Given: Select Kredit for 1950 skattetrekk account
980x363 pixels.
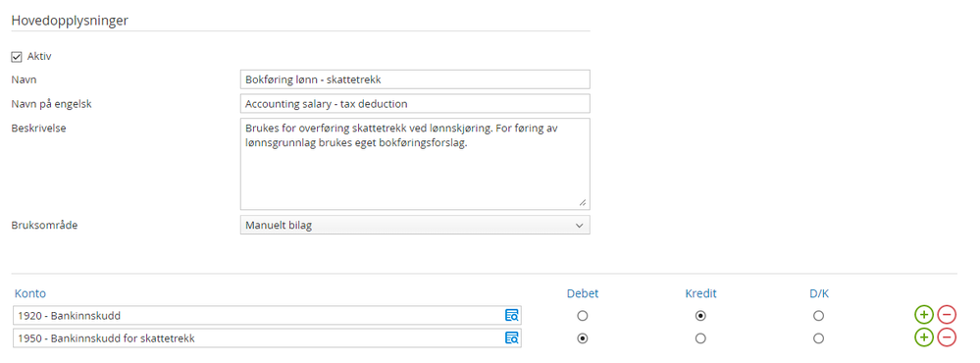Looking at the screenshot, I should pyautogui.click(x=700, y=338).
